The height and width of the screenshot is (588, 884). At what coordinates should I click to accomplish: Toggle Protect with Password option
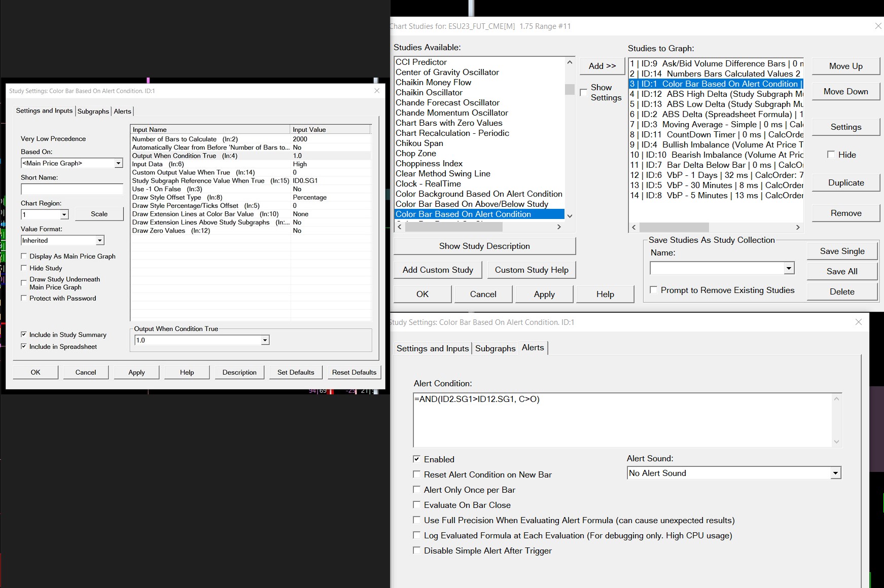pos(24,298)
